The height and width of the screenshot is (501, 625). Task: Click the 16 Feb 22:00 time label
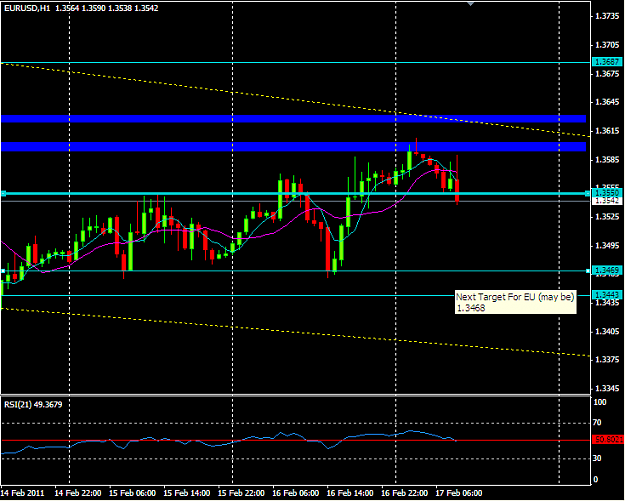[405, 493]
